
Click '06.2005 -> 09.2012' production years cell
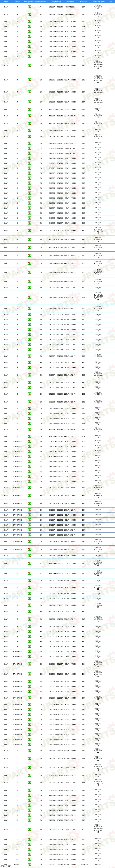click(x=56, y=865)
